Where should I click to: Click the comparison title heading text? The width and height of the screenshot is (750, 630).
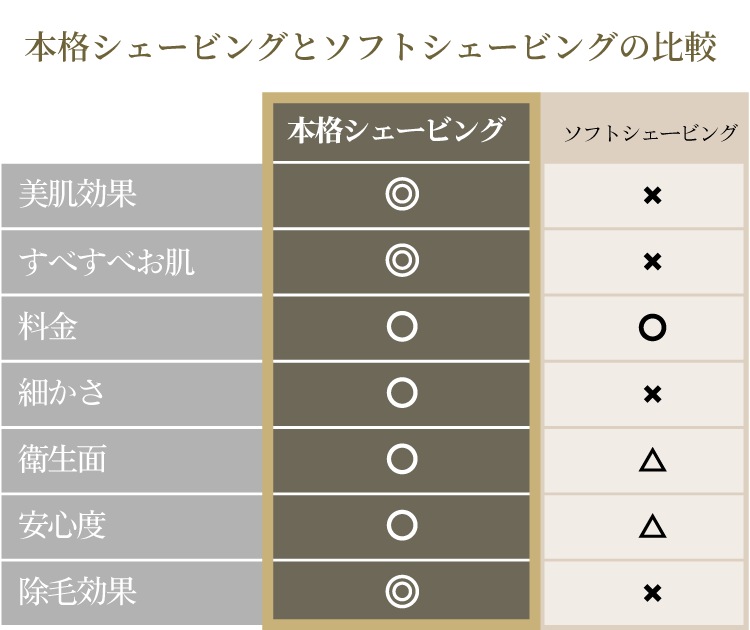pyautogui.click(x=371, y=48)
